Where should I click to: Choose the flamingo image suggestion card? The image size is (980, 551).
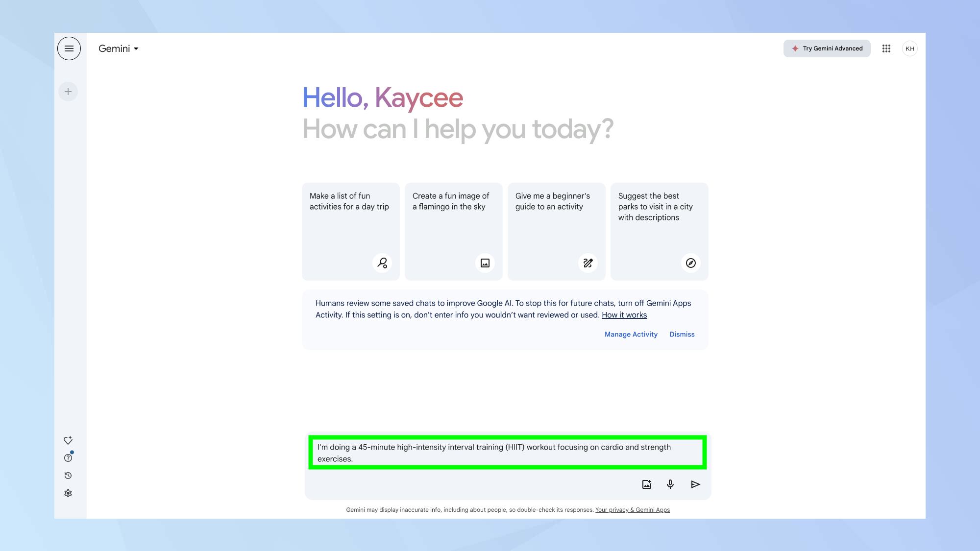point(453,231)
